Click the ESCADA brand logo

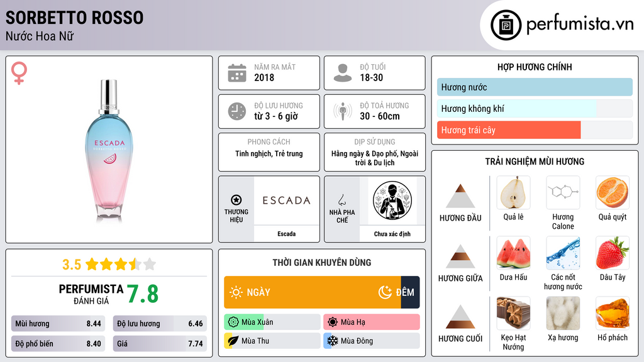286,200
